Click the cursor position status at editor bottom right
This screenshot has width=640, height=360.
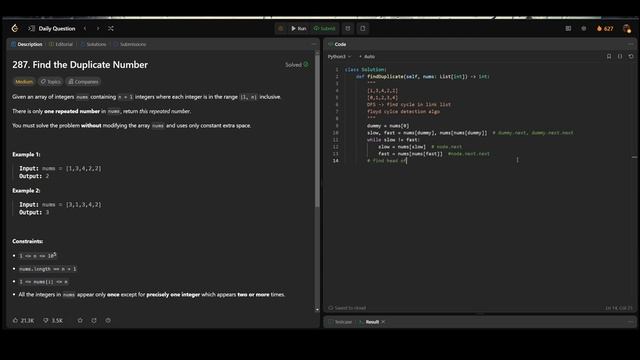[619, 308]
